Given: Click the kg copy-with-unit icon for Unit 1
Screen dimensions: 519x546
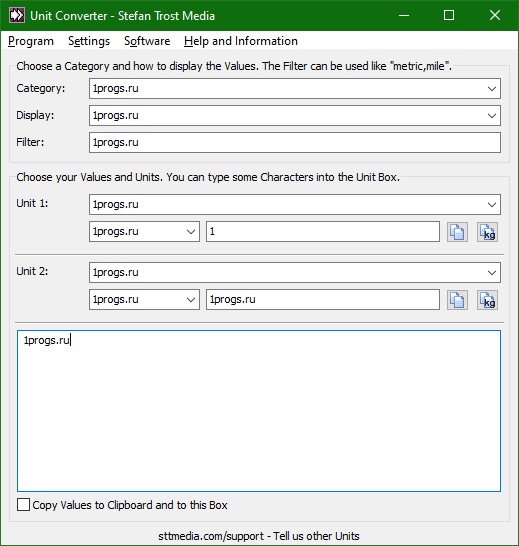Looking at the screenshot, I should [x=487, y=232].
